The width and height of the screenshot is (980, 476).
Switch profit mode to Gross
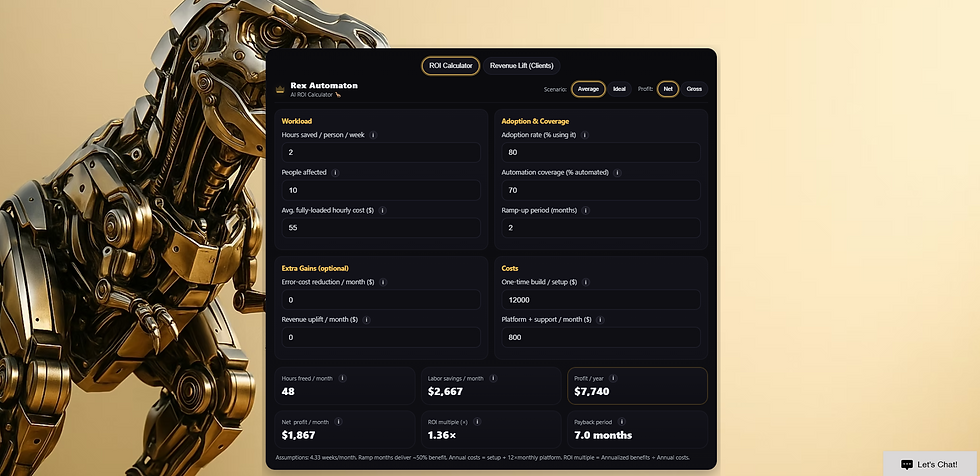[x=694, y=89]
